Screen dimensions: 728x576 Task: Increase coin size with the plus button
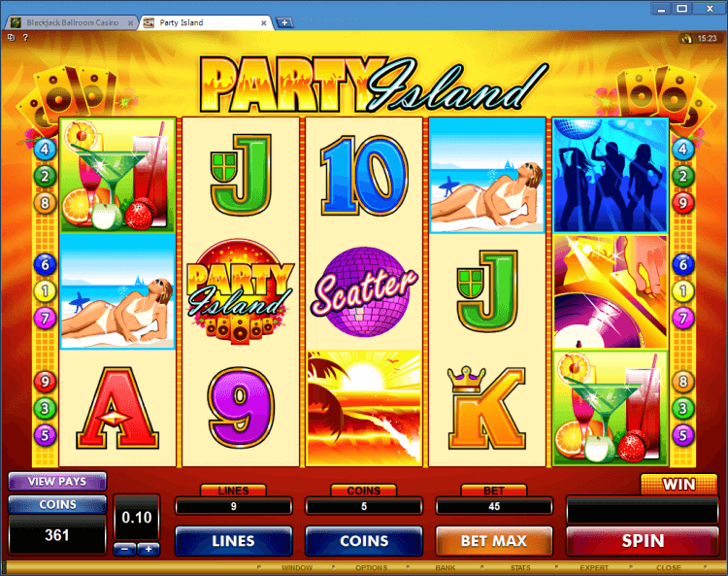point(149,549)
